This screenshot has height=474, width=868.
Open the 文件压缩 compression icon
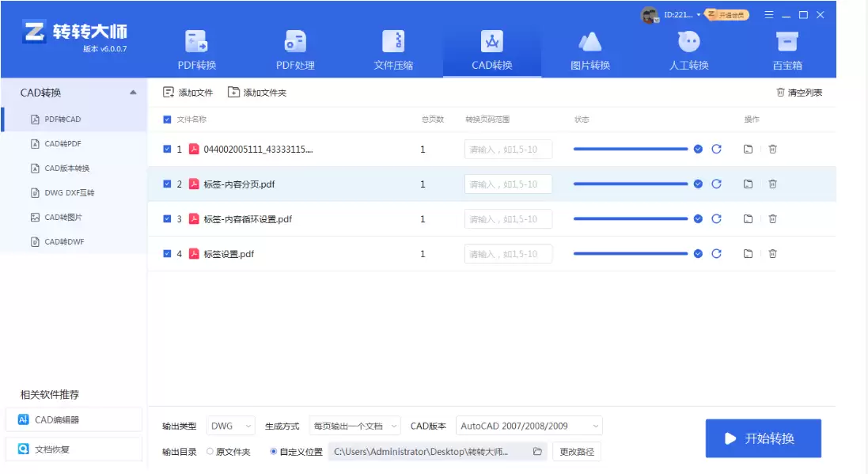click(393, 42)
